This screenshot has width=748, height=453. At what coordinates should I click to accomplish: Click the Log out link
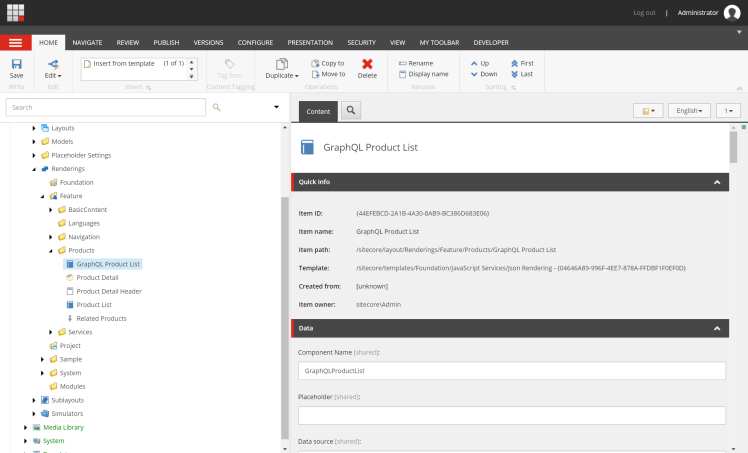pyautogui.click(x=644, y=13)
